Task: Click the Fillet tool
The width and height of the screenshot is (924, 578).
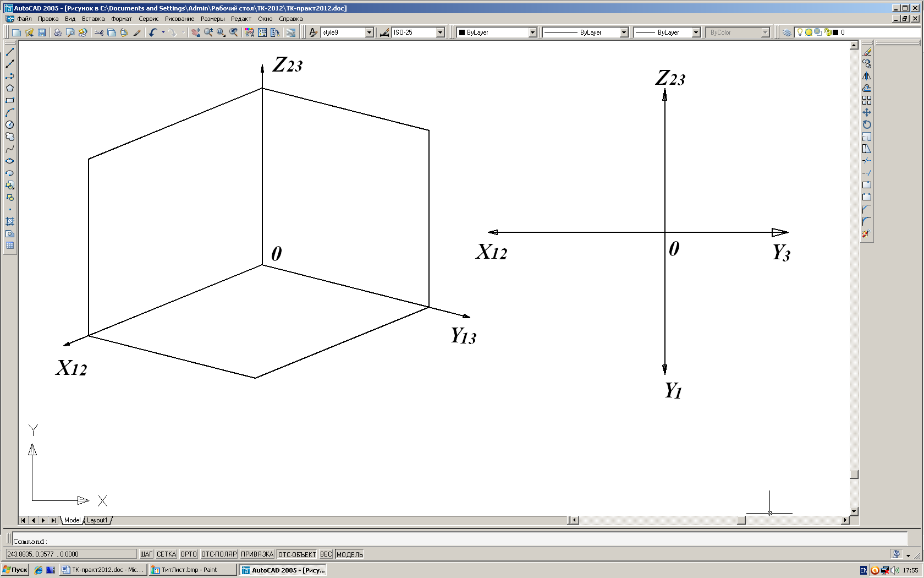Action: [867, 221]
